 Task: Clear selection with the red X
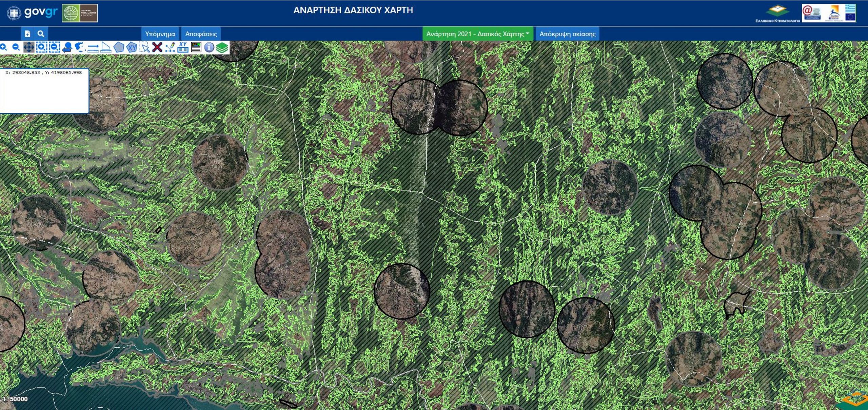(x=157, y=47)
